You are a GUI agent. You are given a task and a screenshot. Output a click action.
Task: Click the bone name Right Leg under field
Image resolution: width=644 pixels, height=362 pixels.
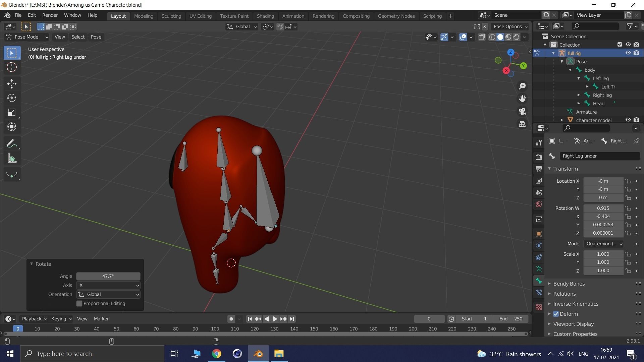600,156
